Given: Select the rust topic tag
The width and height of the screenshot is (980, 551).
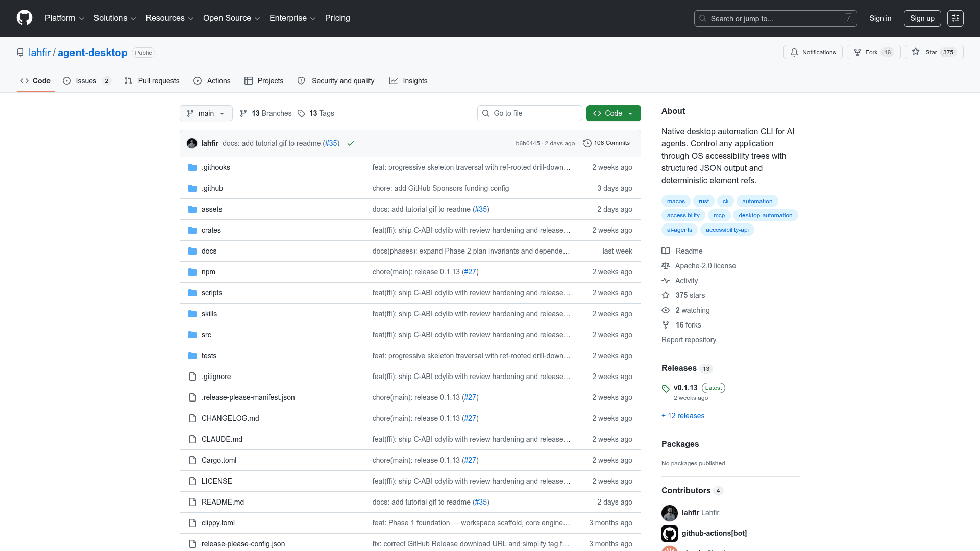Looking at the screenshot, I should pyautogui.click(x=704, y=201).
